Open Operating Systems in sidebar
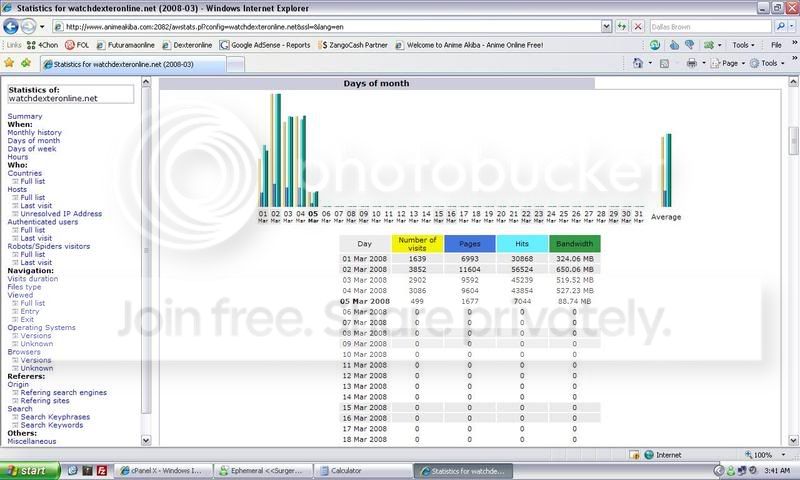Image resolution: width=800 pixels, height=480 pixels. [41, 327]
